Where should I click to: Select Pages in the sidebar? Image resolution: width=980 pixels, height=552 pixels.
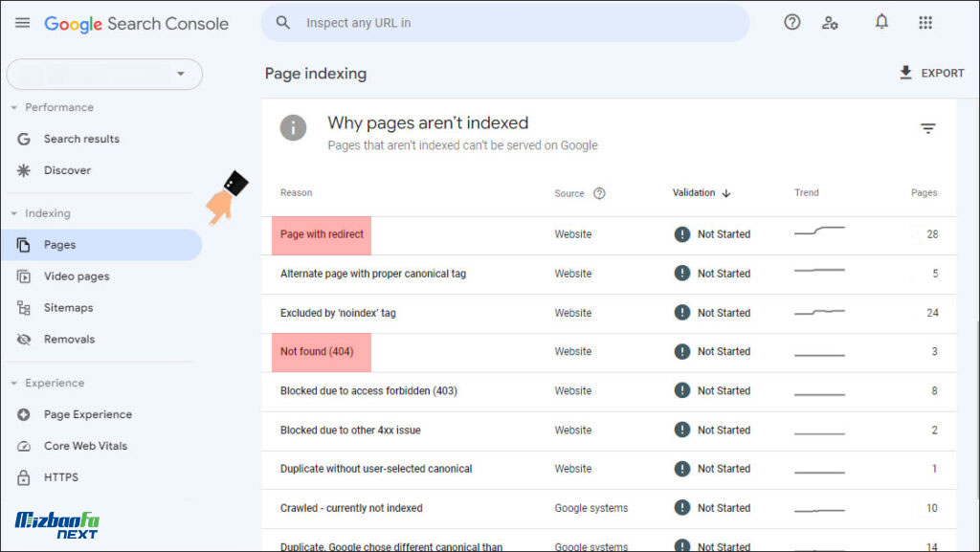(x=101, y=245)
